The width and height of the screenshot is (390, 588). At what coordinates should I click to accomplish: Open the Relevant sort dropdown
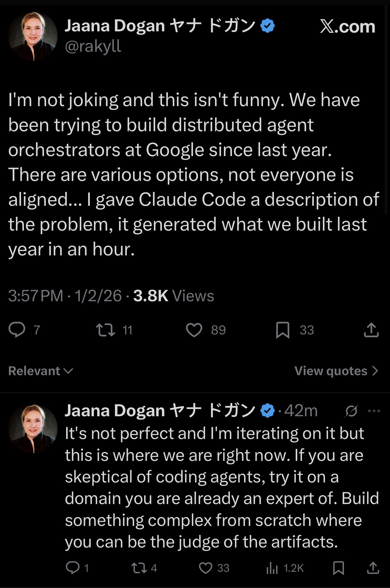(x=40, y=371)
